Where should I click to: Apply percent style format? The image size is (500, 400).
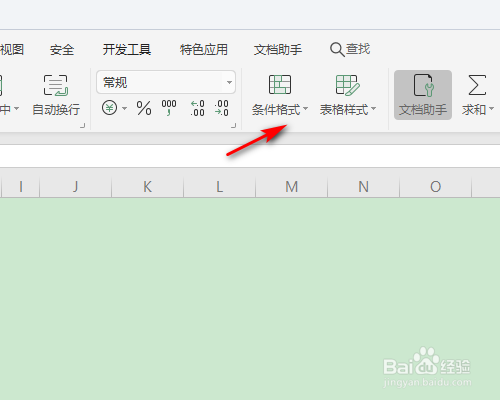(x=144, y=108)
